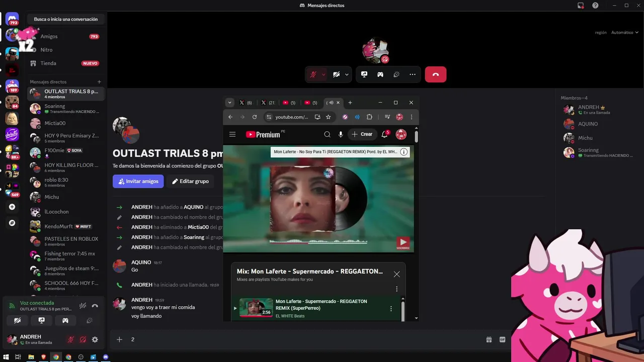This screenshot has width=644, height=362.
Task: Unmute microphone in the call controls bar
Action: pyautogui.click(x=313, y=74)
